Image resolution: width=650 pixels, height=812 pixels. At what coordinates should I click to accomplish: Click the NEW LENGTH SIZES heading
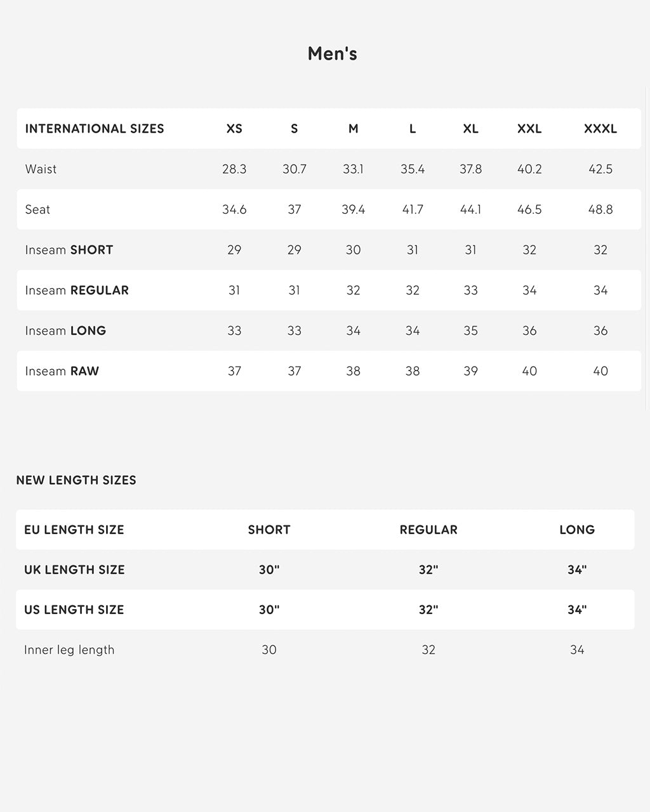coord(76,480)
